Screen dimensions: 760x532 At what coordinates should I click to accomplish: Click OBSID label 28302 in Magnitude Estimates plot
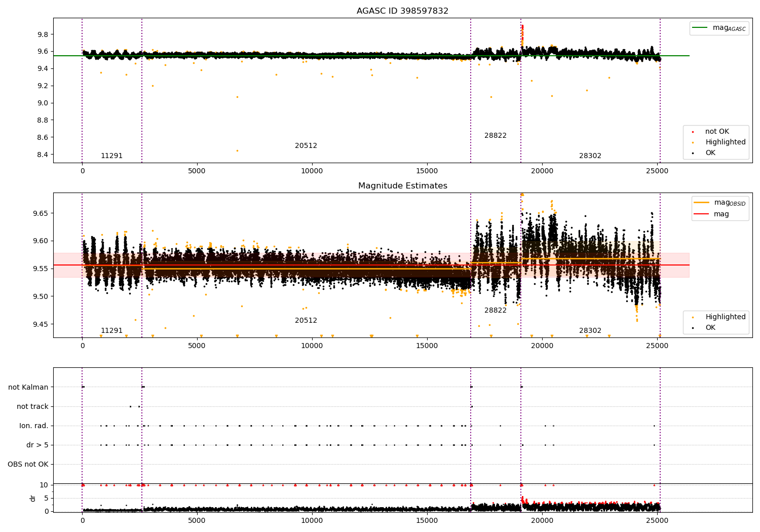[x=590, y=331]
